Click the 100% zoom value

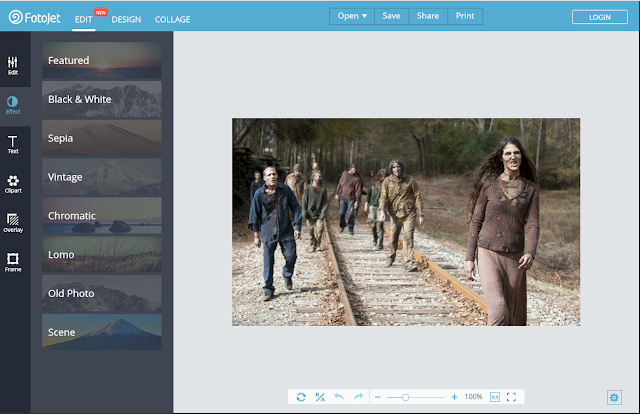point(473,397)
